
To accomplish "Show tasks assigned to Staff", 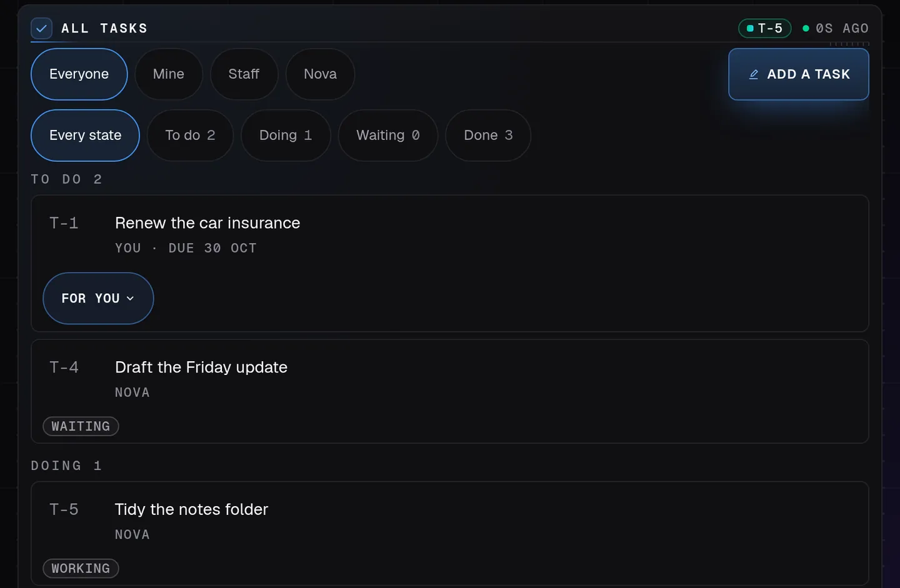I will (x=244, y=74).
